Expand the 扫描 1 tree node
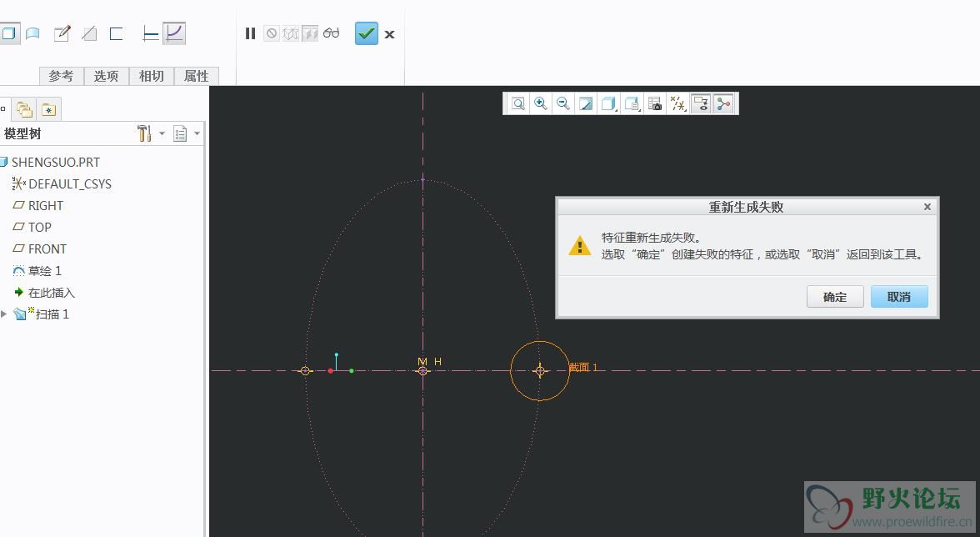Screen dimensions: 980x537 (x=3, y=314)
